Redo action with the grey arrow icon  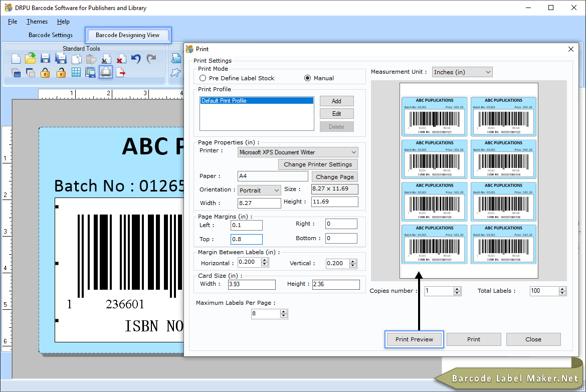[x=151, y=59]
